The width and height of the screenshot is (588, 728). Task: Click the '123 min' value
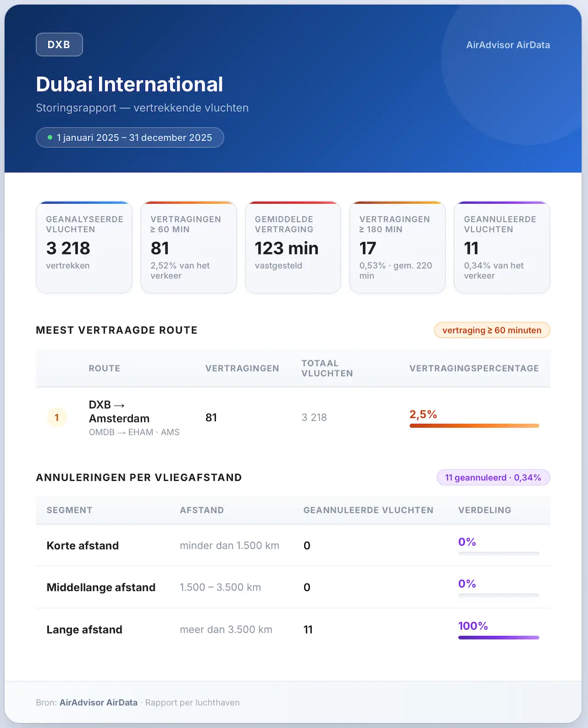point(287,248)
